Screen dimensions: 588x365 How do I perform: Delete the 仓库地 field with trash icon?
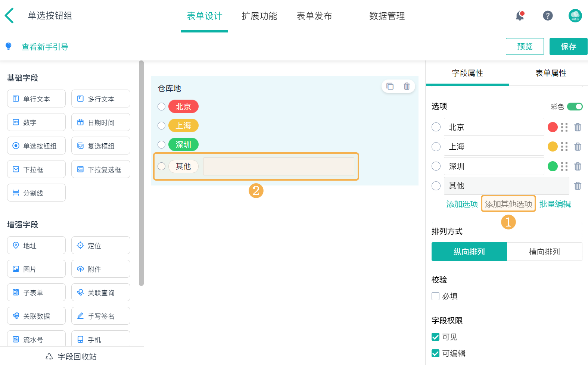click(407, 86)
